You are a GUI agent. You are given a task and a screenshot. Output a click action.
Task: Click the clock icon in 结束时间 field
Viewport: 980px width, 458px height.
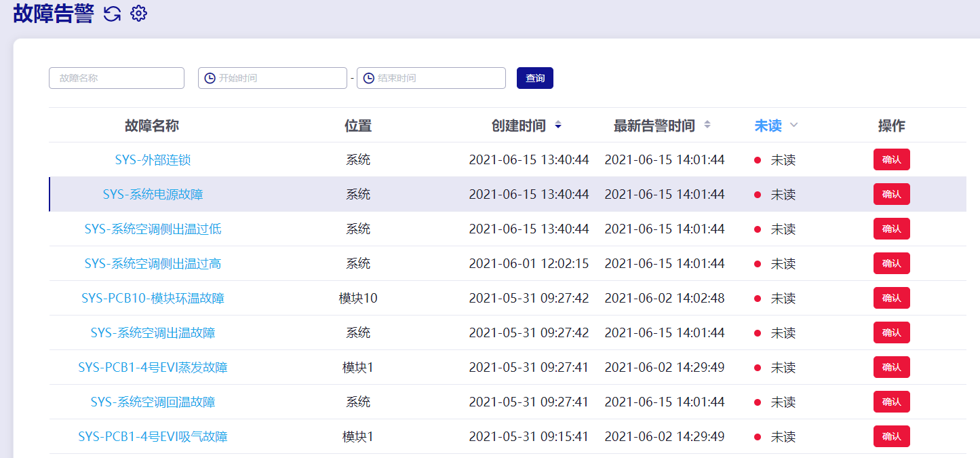pyautogui.click(x=368, y=78)
